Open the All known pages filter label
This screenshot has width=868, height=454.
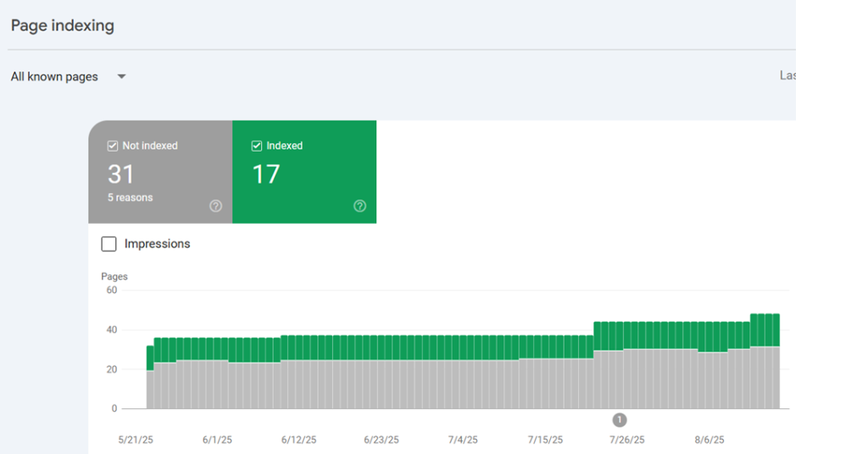pos(54,77)
